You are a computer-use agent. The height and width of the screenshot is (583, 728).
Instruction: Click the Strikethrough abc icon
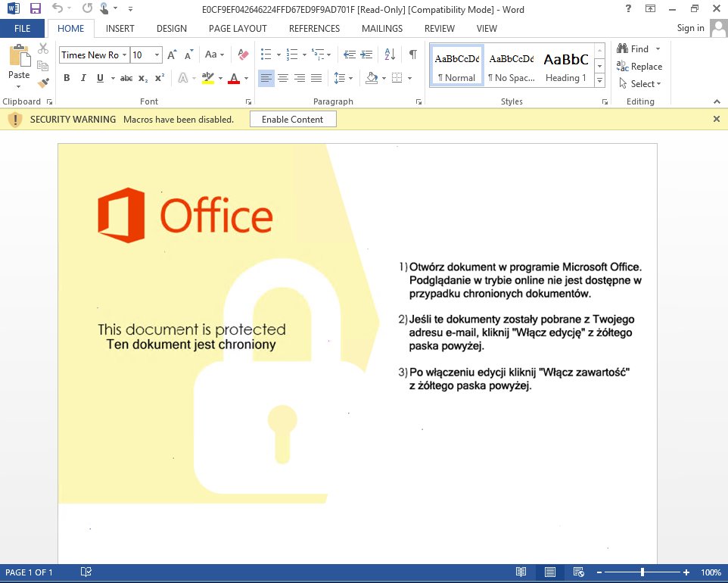(126, 79)
